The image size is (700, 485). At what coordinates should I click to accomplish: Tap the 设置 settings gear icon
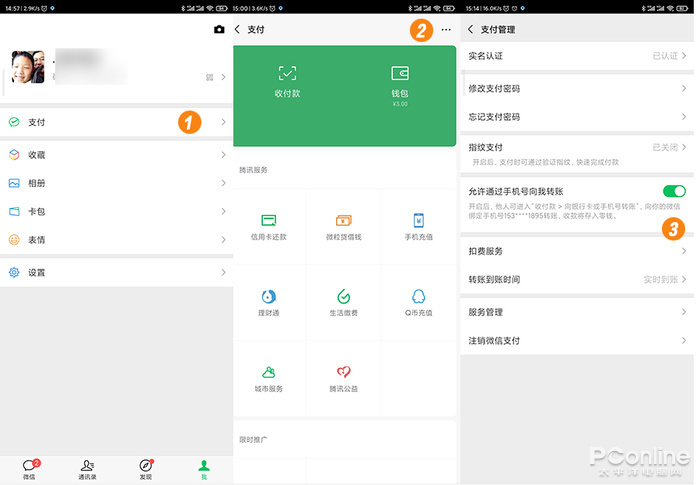[x=14, y=272]
